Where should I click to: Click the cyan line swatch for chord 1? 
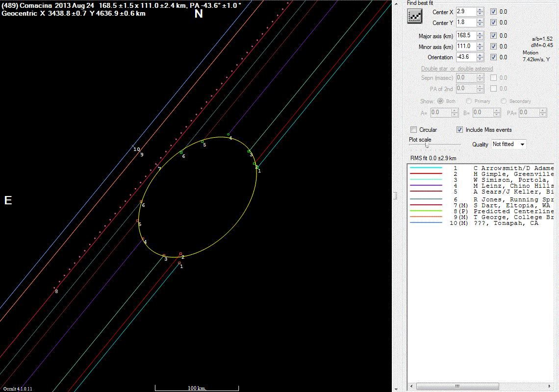pyautogui.click(x=426, y=168)
